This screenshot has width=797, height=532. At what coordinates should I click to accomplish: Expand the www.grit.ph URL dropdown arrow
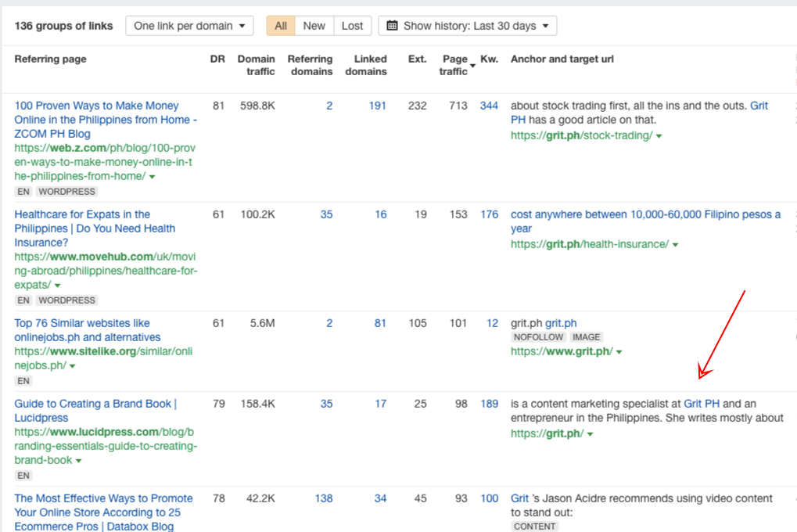pyautogui.click(x=619, y=353)
